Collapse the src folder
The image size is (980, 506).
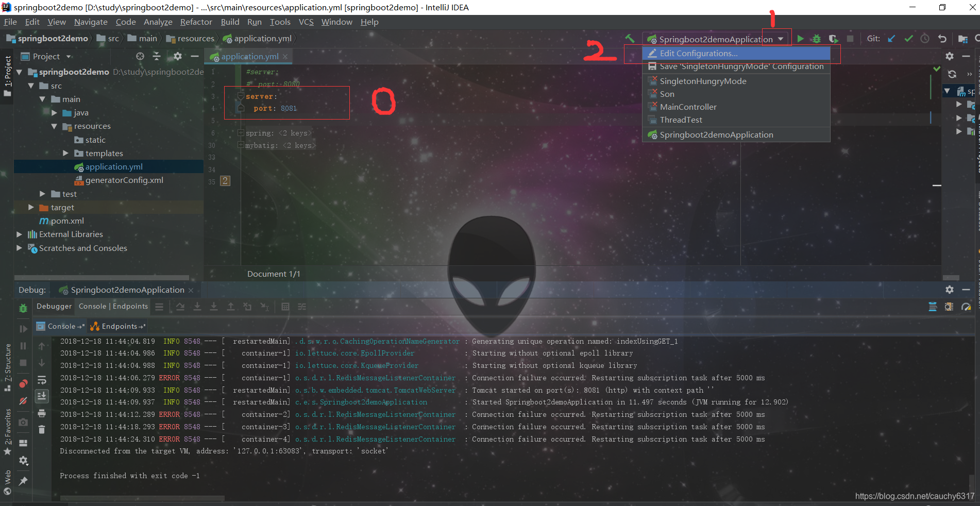coord(31,86)
